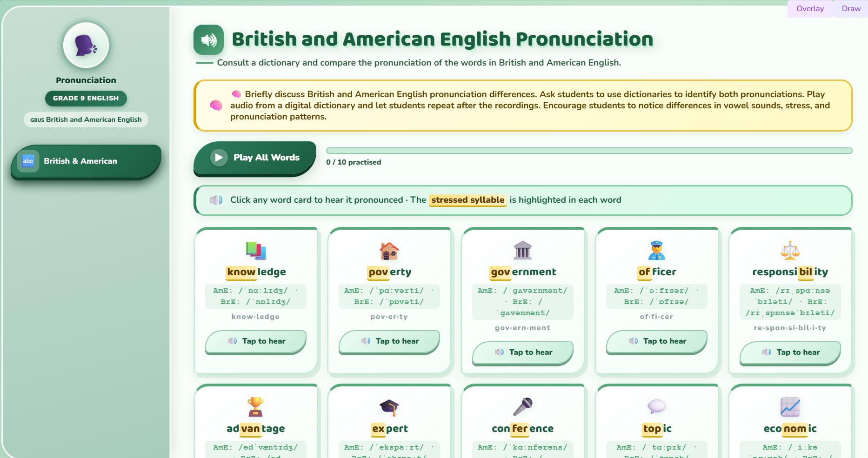Click the word 'knowledge' heading

(x=256, y=272)
